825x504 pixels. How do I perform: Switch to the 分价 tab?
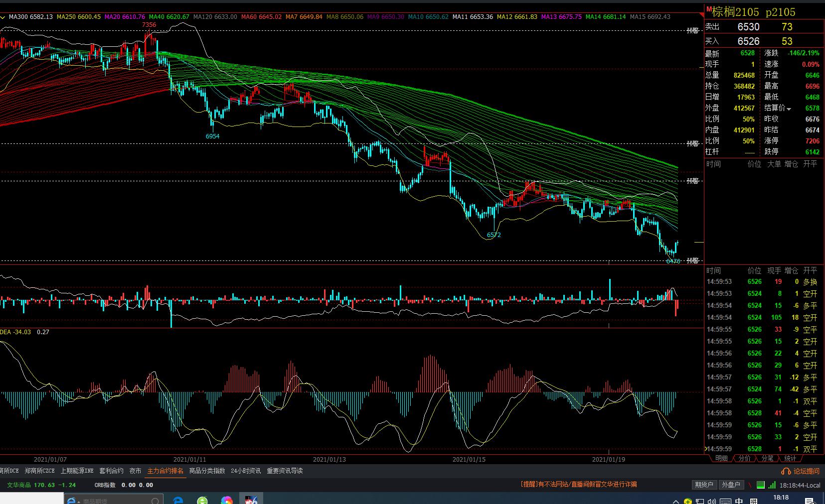point(744,458)
